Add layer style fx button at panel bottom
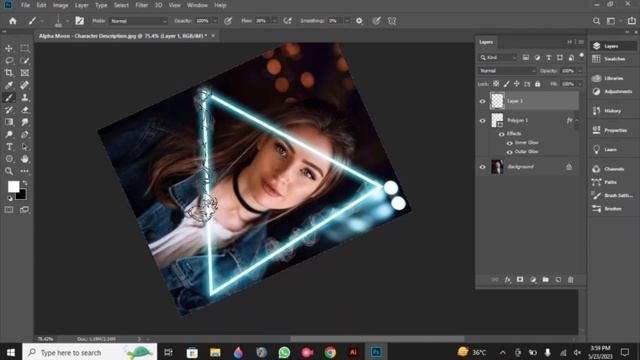The width and height of the screenshot is (640, 360). pyautogui.click(x=507, y=280)
